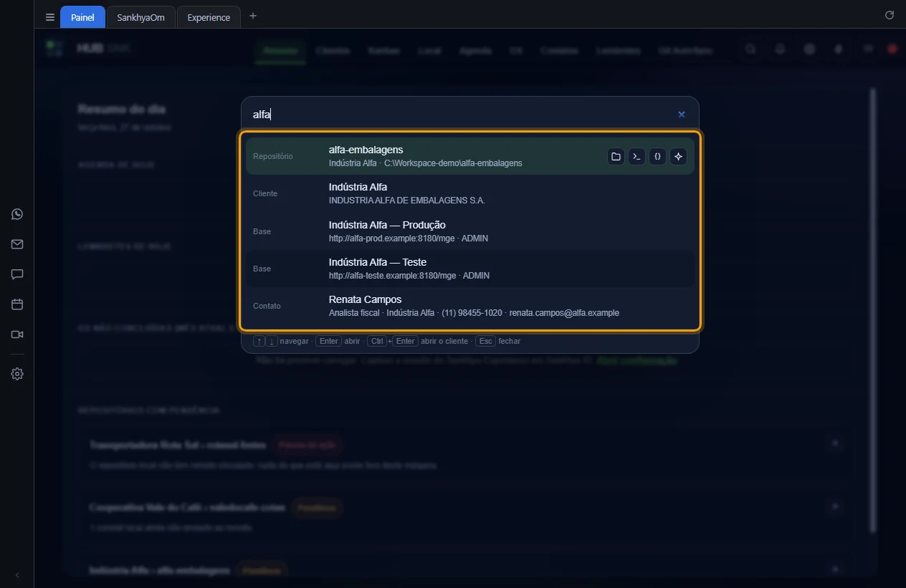906x588 pixels.
Task: Open the calendar icon in sidebar
Action: point(17,304)
